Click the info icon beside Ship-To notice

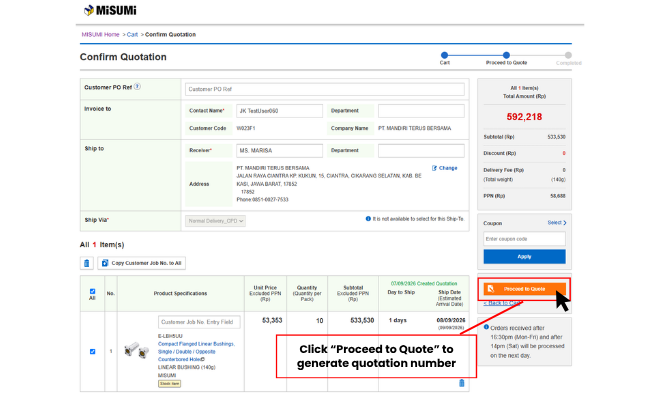[x=368, y=219]
